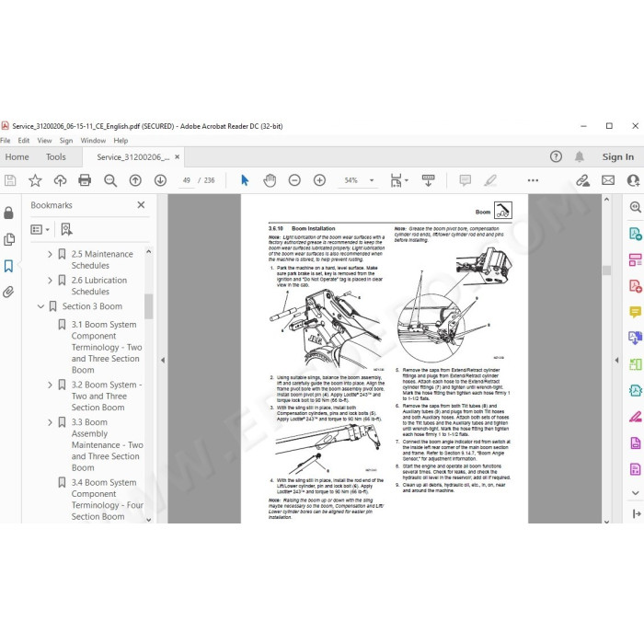This screenshot has width=644, height=644.
Task: Open View menu
Action: coord(44,141)
